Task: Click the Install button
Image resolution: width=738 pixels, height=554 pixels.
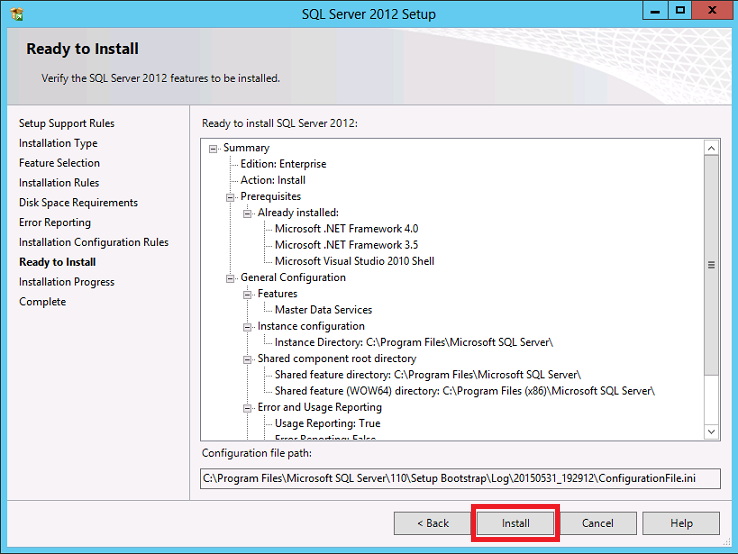Action: coord(515,523)
